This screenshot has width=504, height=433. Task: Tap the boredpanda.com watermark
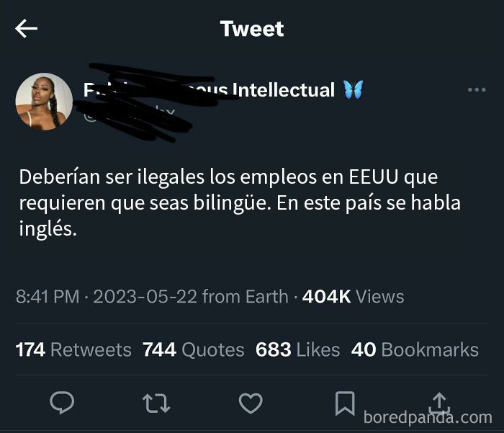click(428, 418)
